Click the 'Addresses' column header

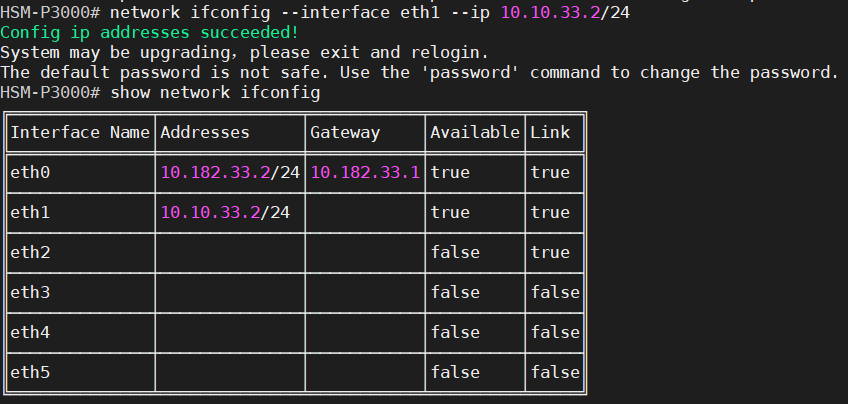click(205, 132)
